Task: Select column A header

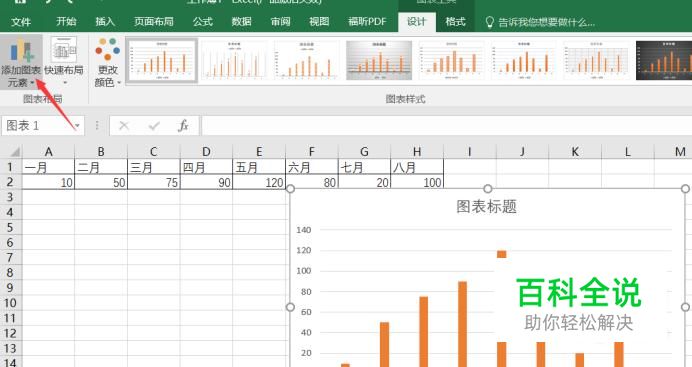Action: click(49, 152)
